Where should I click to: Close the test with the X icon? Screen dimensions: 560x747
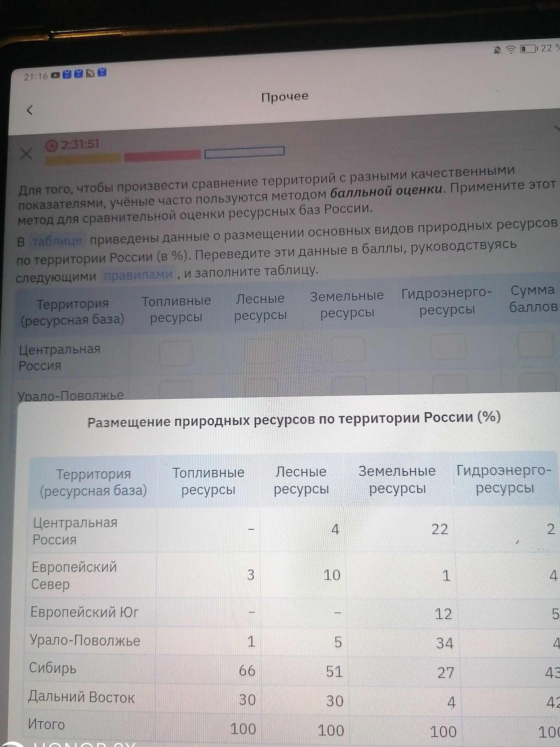tap(26, 154)
